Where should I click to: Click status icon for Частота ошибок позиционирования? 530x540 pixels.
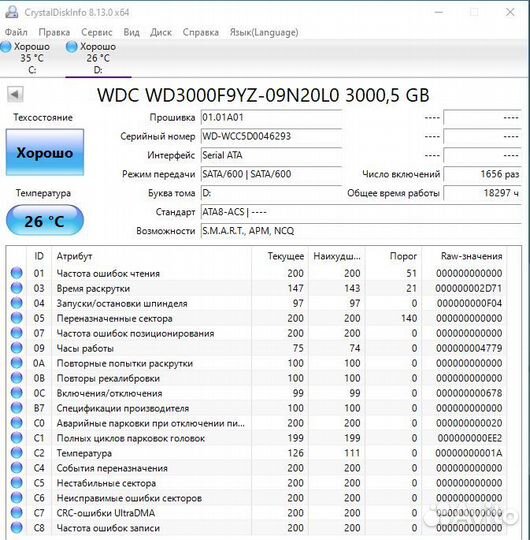click(17, 333)
